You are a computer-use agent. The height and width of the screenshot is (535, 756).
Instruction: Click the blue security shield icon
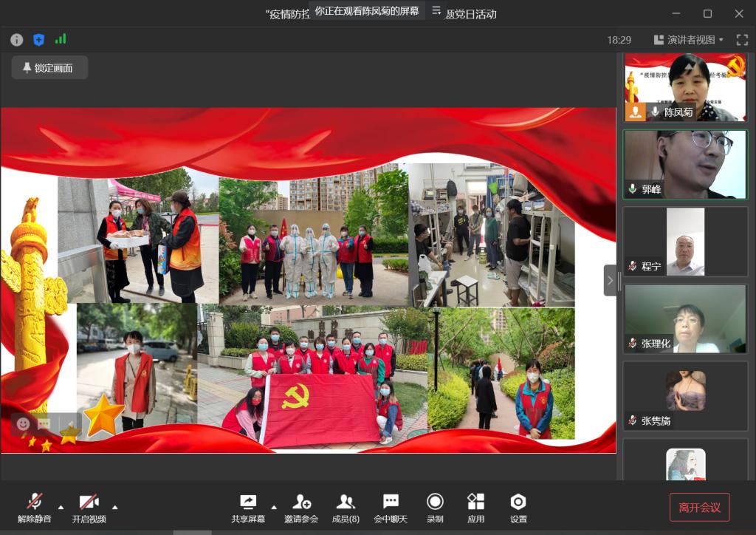coord(39,40)
